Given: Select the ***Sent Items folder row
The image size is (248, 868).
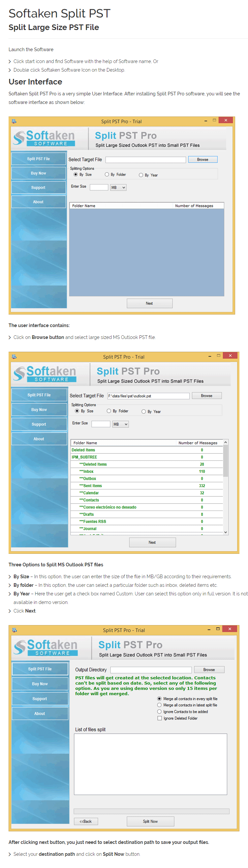Looking at the screenshot, I should click(147, 486).
